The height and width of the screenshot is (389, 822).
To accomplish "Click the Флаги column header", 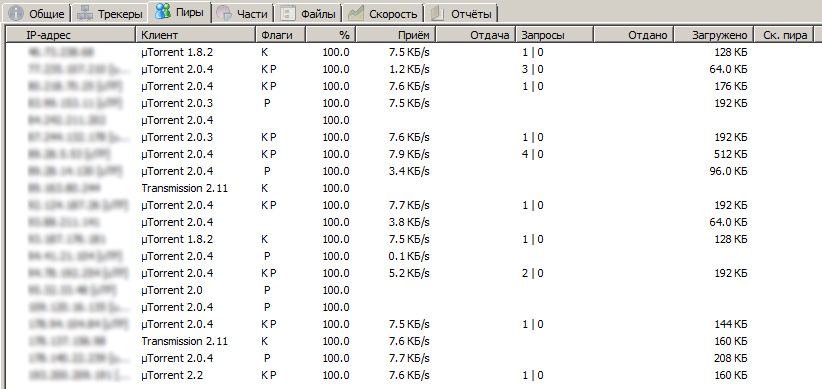I will (281, 35).
